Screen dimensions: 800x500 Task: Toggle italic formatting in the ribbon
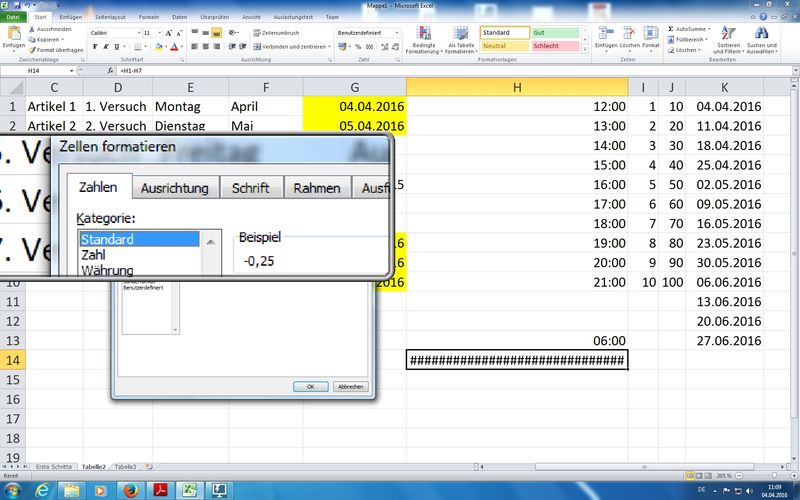[105, 46]
